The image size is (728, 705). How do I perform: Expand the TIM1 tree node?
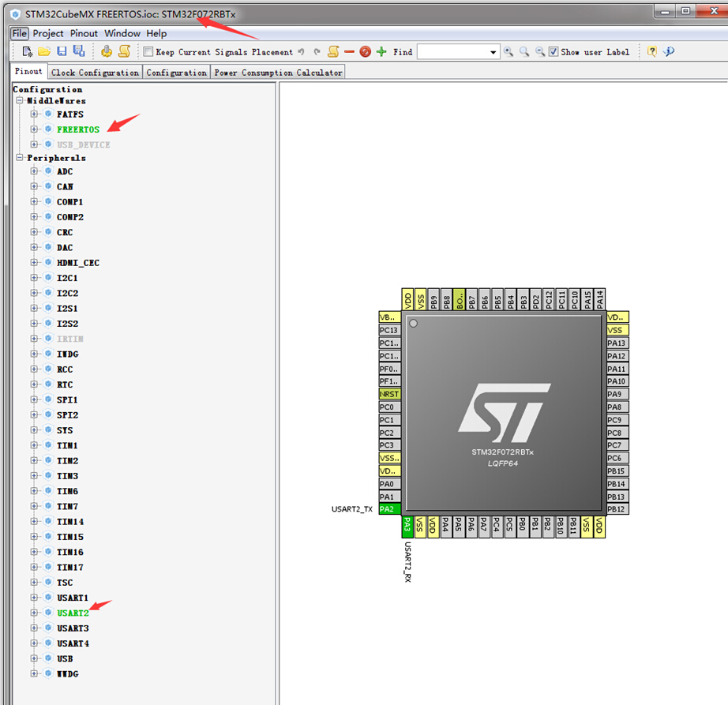(x=34, y=445)
